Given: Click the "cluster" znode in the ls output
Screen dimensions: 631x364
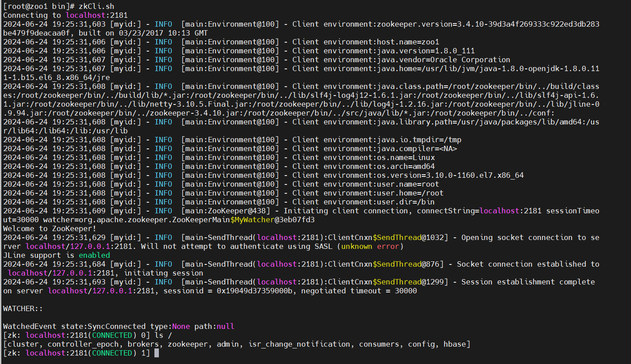Looking at the screenshot, I should click(23, 344).
